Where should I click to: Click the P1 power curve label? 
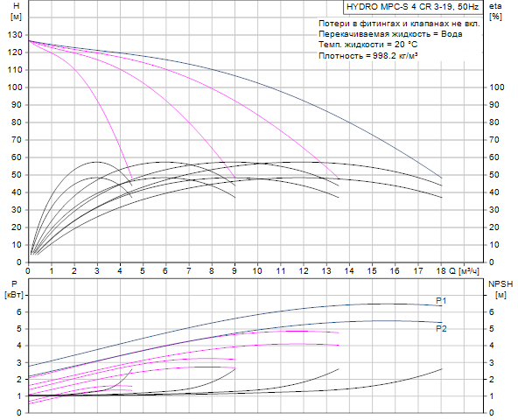pos(441,300)
